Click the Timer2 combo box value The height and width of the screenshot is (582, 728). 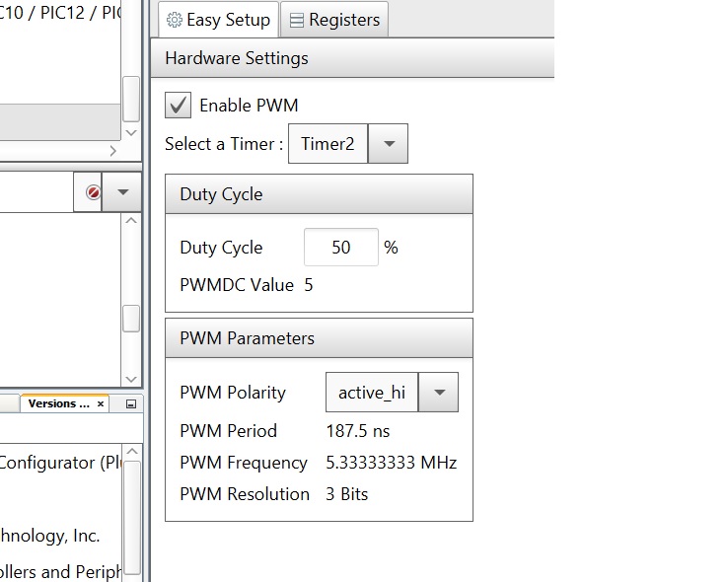pos(328,144)
